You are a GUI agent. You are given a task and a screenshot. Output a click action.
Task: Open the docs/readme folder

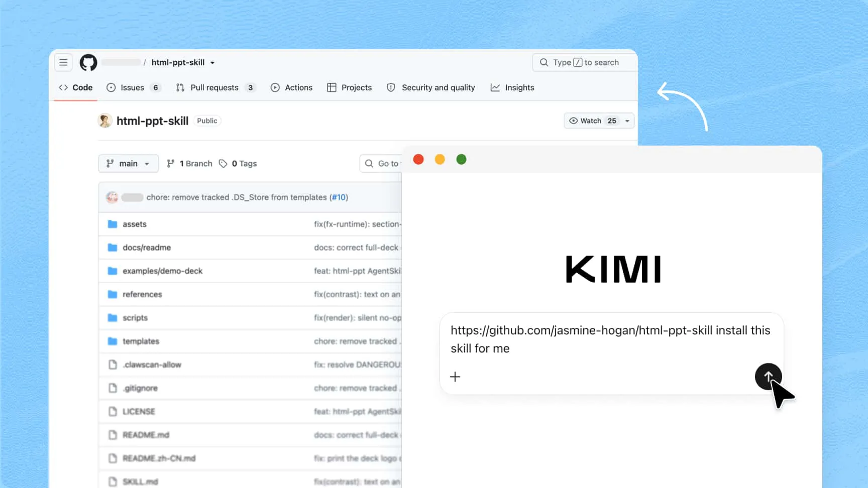[147, 248]
